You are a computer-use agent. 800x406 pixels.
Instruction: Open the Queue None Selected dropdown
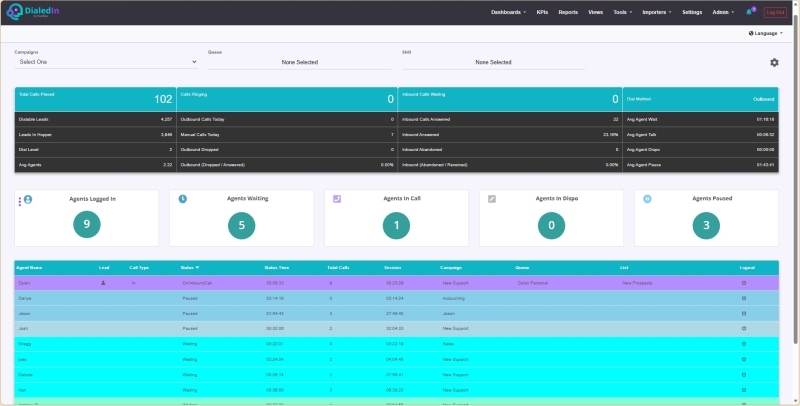tap(299, 62)
